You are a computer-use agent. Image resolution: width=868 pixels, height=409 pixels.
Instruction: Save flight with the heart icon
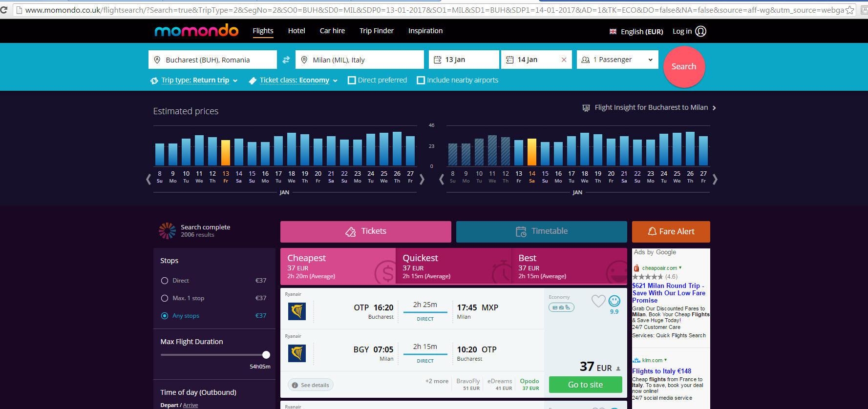pyautogui.click(x=598, y=301)
